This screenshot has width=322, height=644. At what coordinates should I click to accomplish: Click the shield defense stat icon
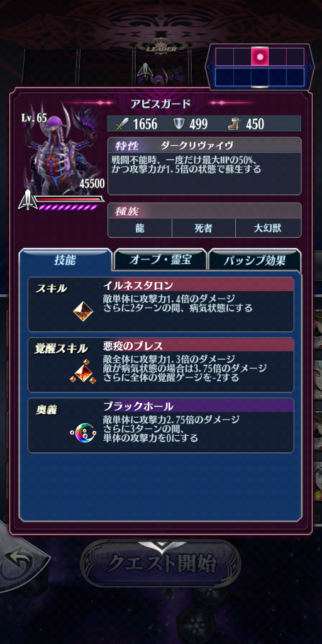[x=179, y=124]
